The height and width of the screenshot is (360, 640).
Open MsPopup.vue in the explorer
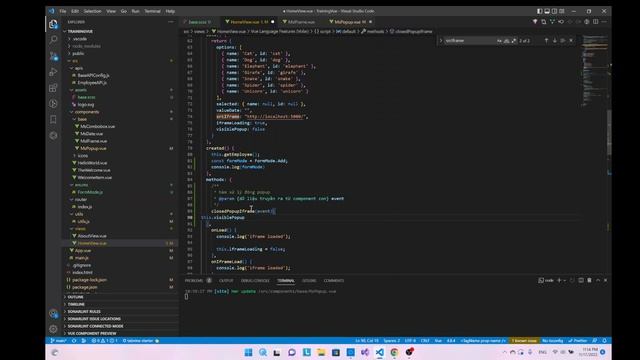pyautogui.click(x=93, y=149)
